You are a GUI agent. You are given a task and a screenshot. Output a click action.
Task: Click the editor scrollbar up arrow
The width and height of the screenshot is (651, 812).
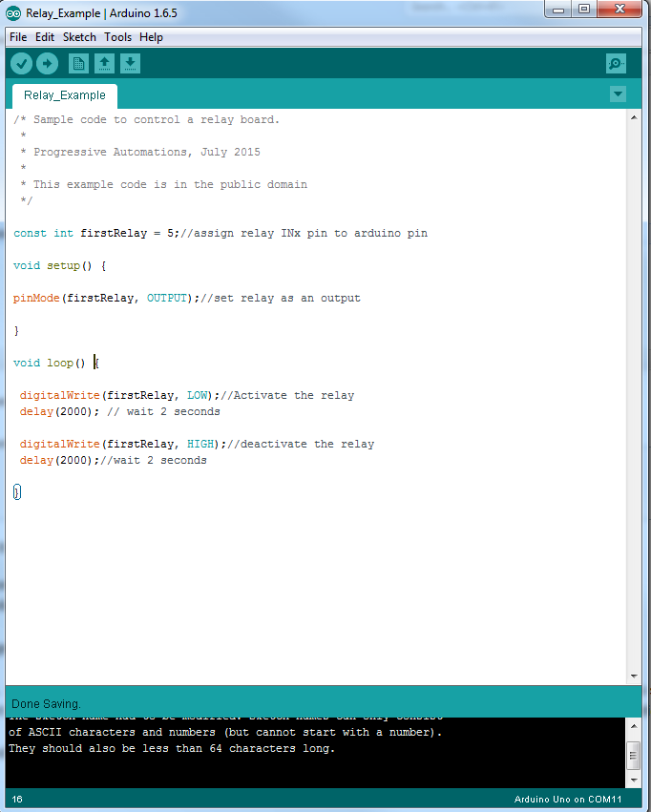click(634, 118)
